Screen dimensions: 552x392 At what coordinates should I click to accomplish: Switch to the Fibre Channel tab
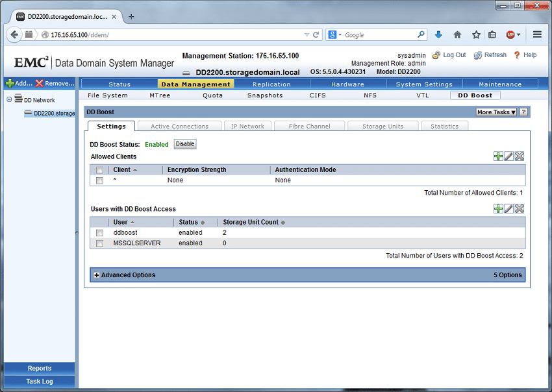tap(309, 126)
